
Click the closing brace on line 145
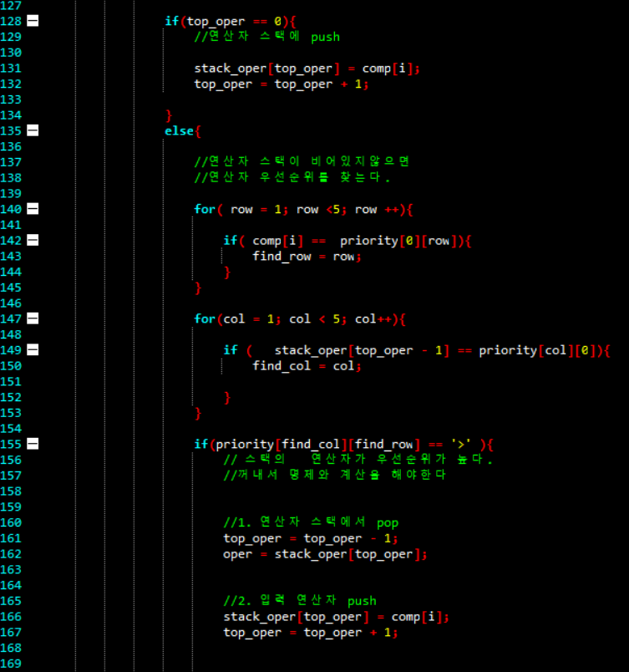pos(198,288)
